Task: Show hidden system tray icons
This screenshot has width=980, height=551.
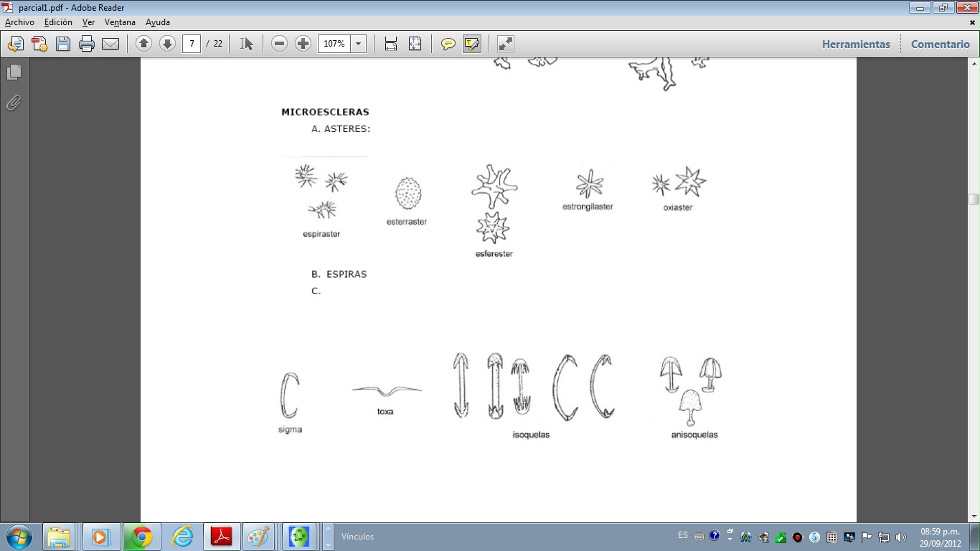Action: pyautogui.click(x=730, y=536)
